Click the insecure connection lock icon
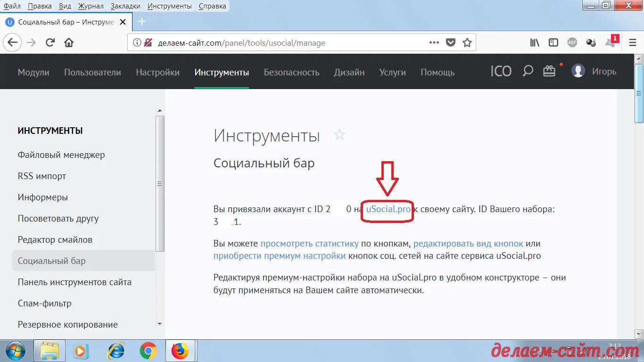This screenshot has height=362, width=644. click(x=148, y=42)
